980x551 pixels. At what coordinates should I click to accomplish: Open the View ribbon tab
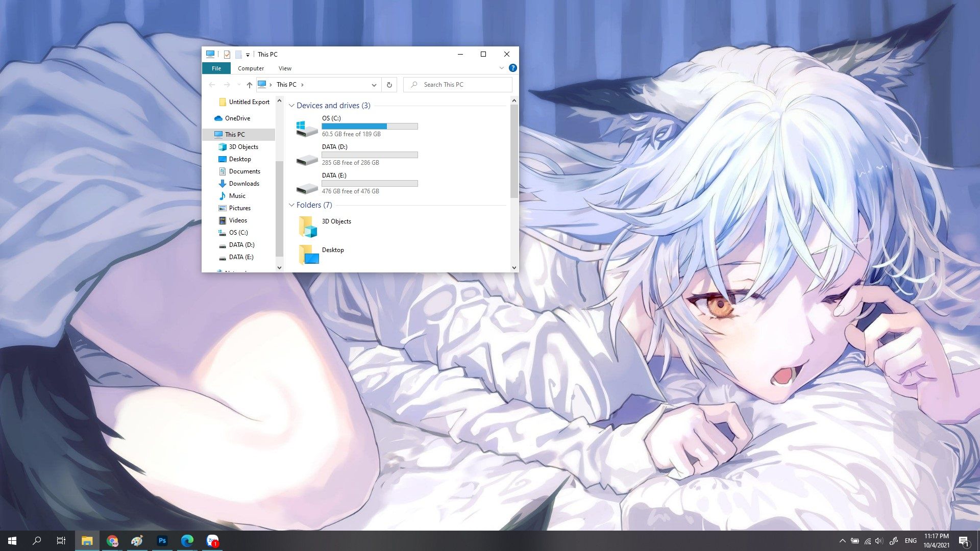pos(285,68)
